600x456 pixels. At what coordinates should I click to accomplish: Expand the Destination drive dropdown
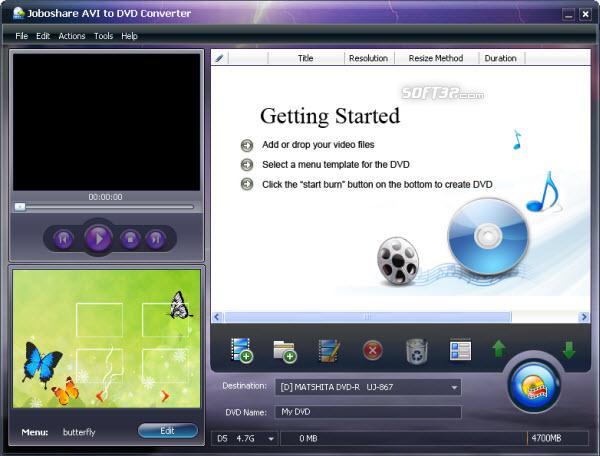[454, 387]
